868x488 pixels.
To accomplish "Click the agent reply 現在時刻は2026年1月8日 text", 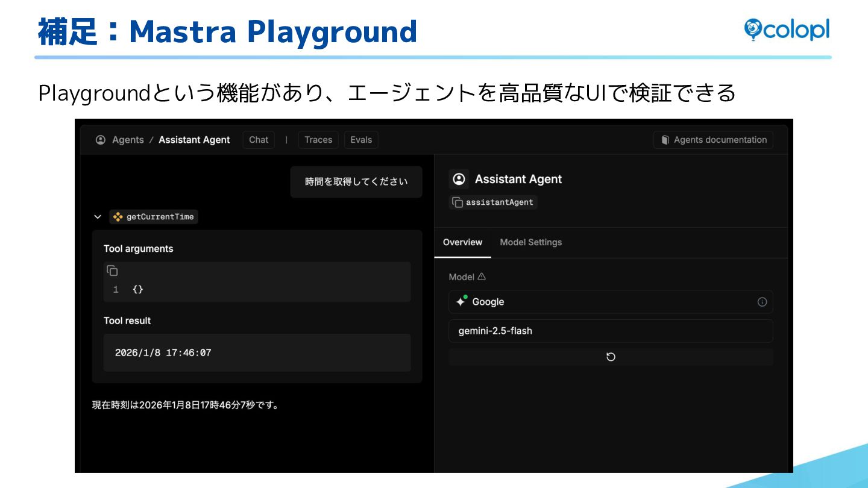I will (x=186, y=405).
